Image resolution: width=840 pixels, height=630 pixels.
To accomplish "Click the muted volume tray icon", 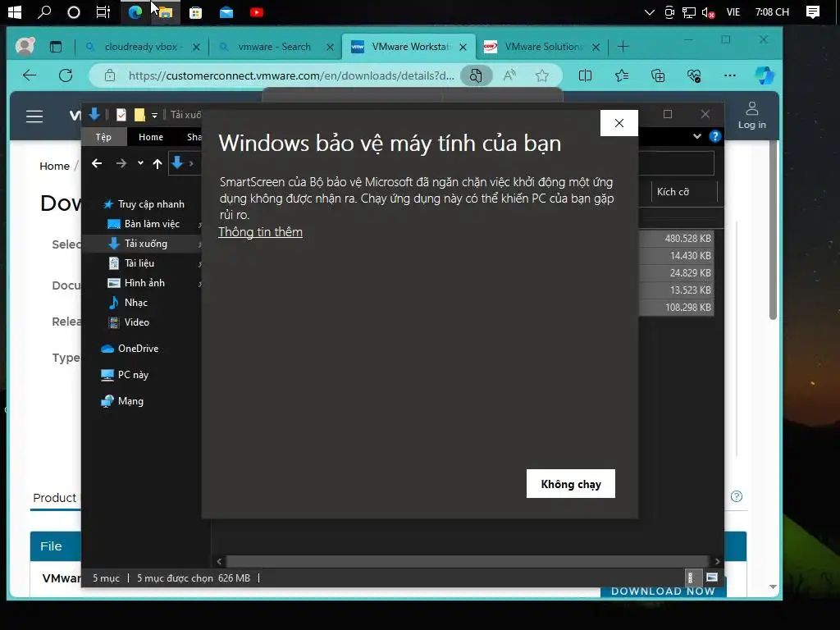I will point(708,12).
